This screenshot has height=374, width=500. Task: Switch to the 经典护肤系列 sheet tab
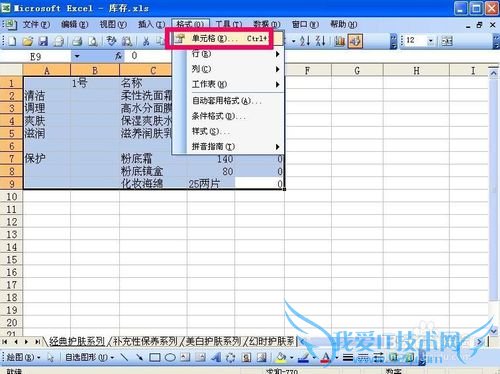(x=77, y=341)
